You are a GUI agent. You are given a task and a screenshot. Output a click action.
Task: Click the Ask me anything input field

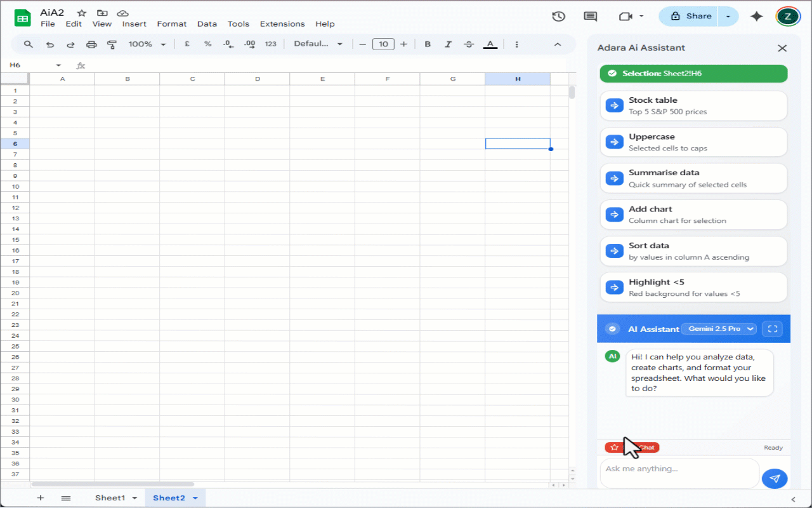[x=679, y=473]
